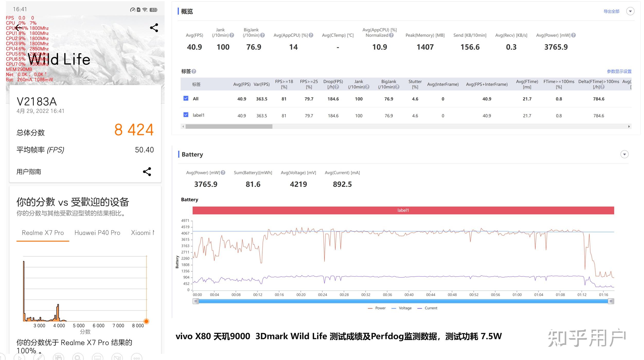Click right handle of chart time slider
The image size is (644, 360).
tap(611, 301)
